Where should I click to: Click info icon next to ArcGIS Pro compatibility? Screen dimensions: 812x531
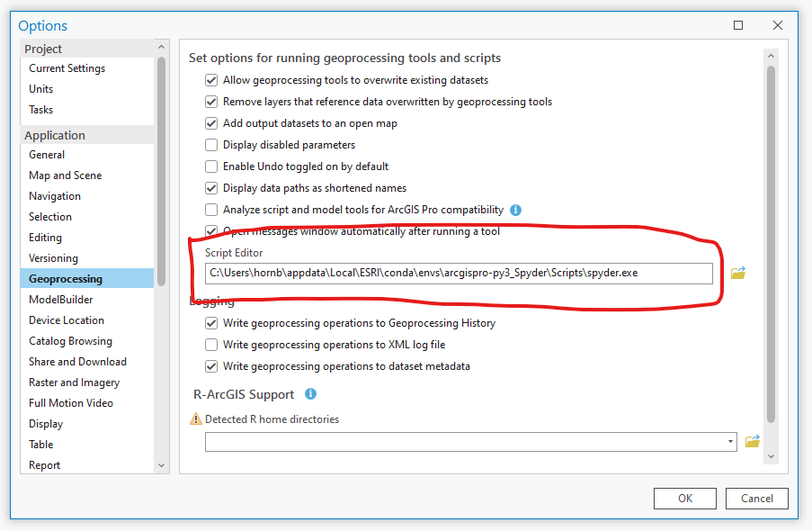[x=516, y=210]
